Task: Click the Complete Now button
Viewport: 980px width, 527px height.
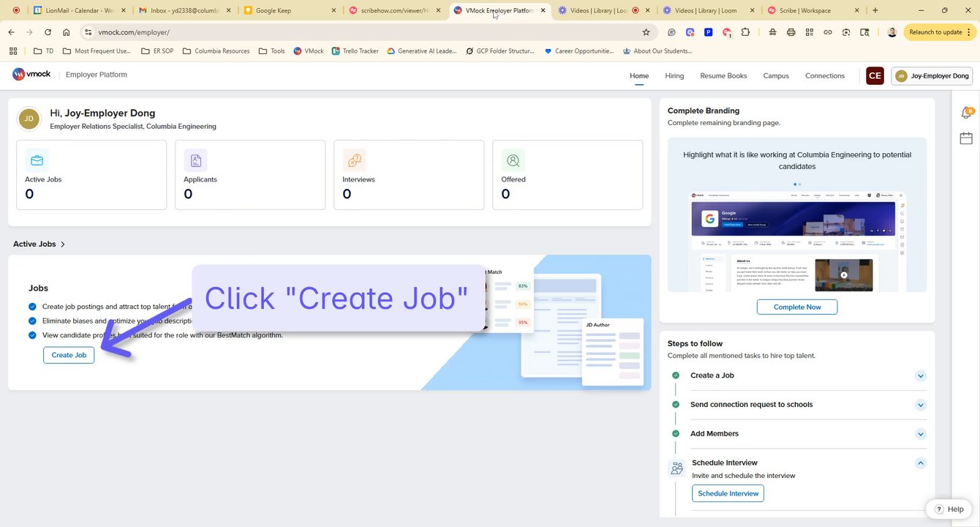Action: point(797,307)
